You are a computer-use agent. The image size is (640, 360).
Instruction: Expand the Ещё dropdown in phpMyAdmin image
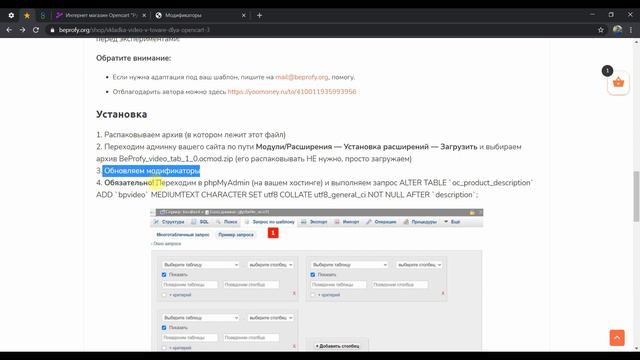pos(452,222)
